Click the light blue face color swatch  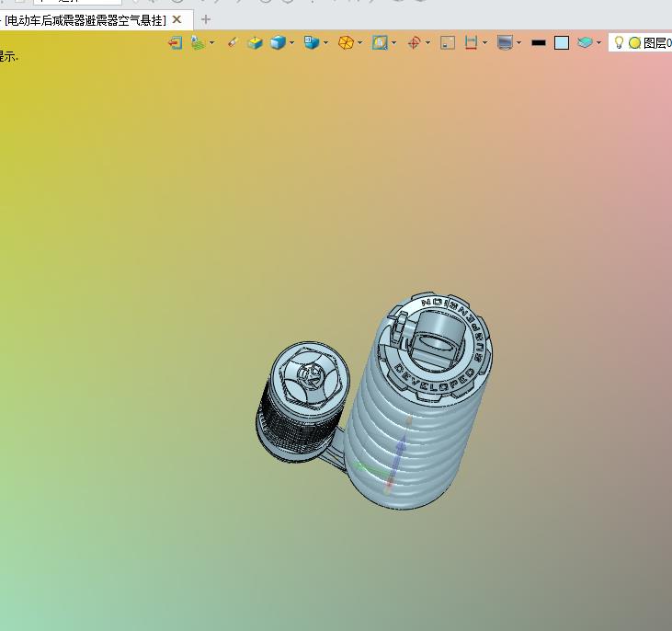pyautogui.click(x=562, y=43)
